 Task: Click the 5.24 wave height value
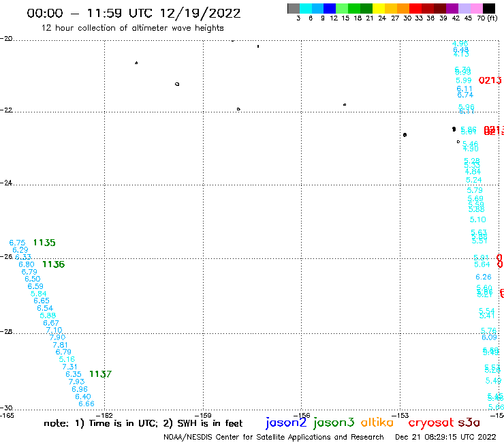click(x=474, y=180)
